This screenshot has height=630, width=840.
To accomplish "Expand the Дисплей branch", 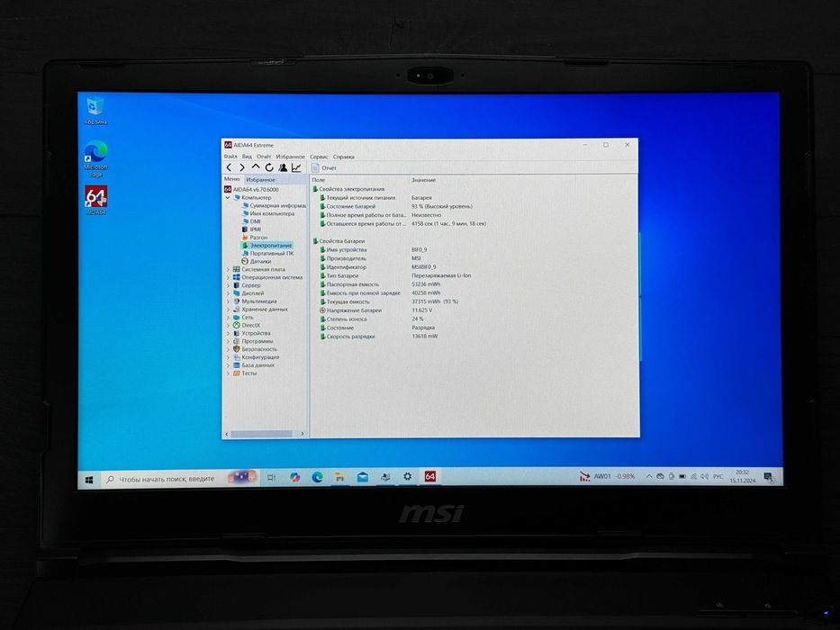I will click(x=228, y=293).
